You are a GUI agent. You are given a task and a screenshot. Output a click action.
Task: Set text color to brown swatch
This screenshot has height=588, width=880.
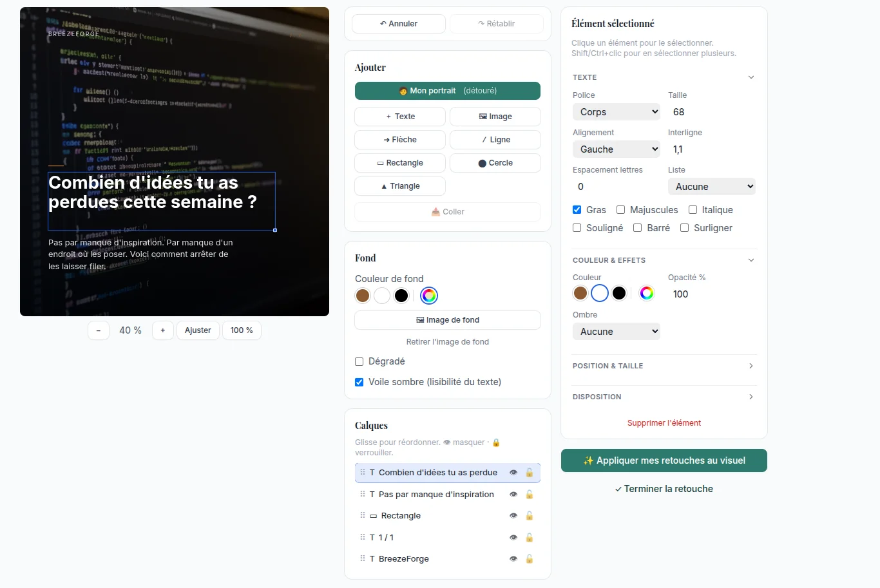[580, 293]
